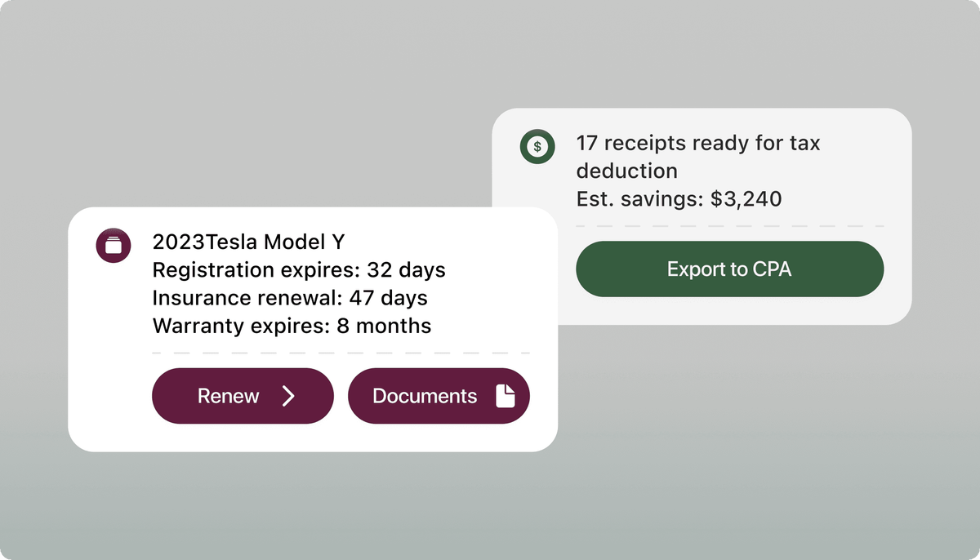Click the Warranty expires: 8 months line
The height and width of the screenshot is (560, 980).
pos(292,326)
